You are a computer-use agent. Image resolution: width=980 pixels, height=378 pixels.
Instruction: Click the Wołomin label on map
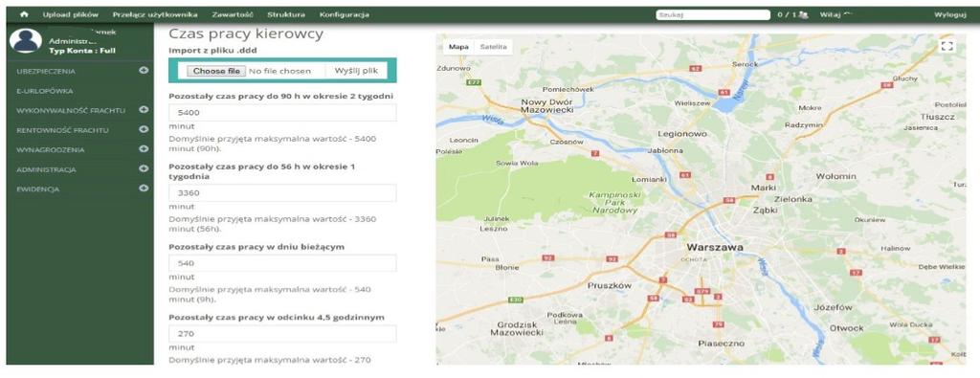836,176
